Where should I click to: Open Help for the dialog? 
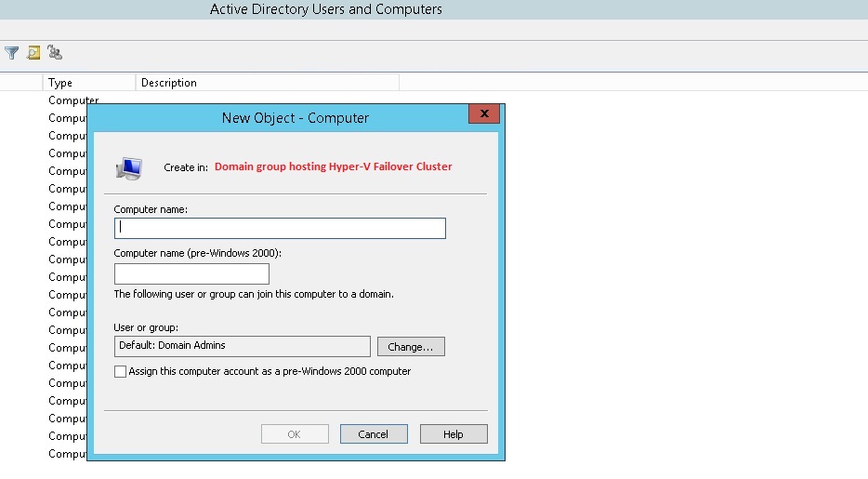point(454,434)
